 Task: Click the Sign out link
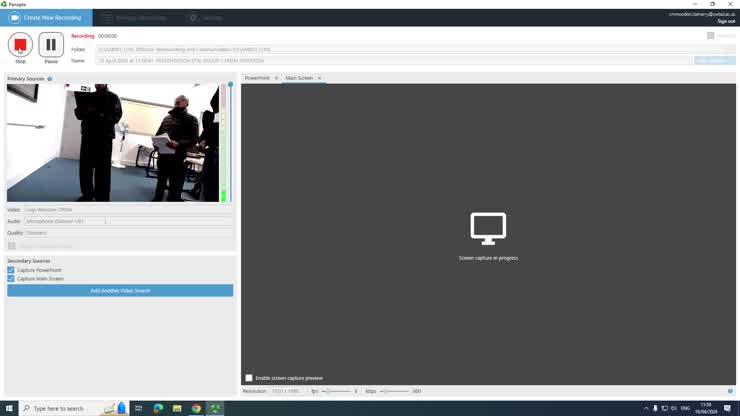point(725,21)
